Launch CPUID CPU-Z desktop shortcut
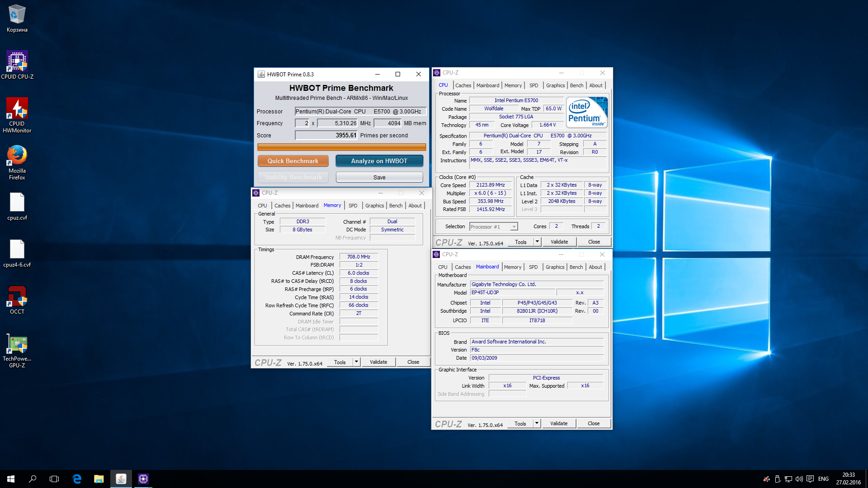The height and width of the screenshot is (488, 868). tap(17, 65)
